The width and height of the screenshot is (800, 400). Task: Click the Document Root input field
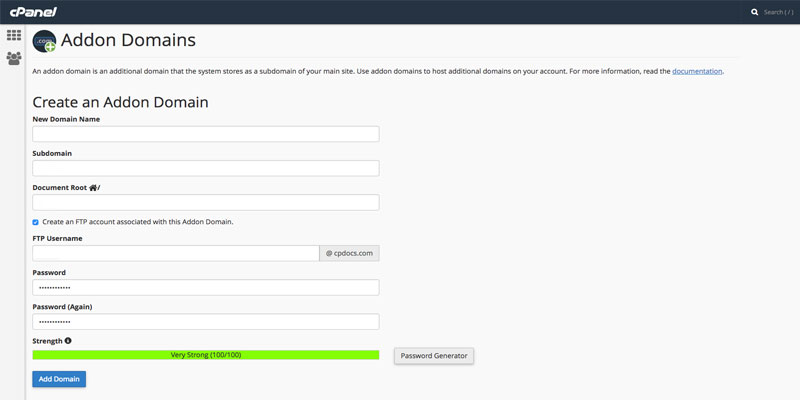pyautogui.click(x=206, y=202)
